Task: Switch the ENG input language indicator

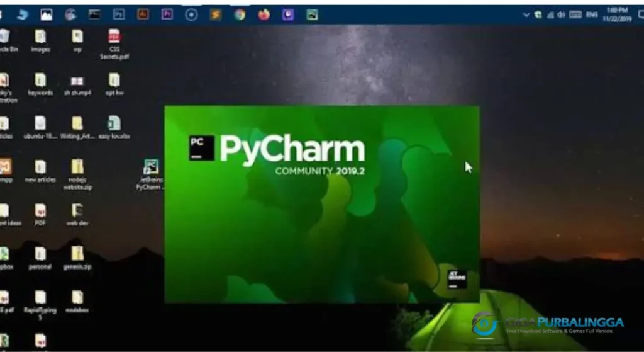Action: [592, 15]
